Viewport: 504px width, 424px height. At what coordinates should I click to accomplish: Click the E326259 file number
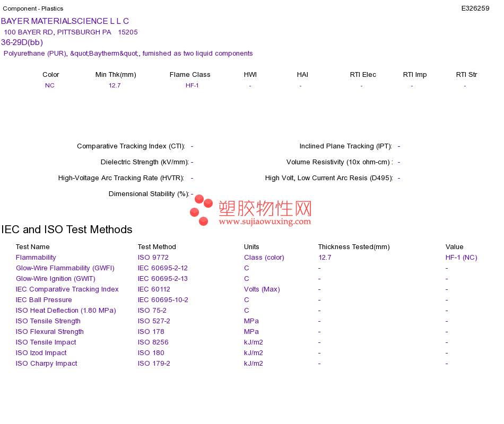[x=475, y=8]
